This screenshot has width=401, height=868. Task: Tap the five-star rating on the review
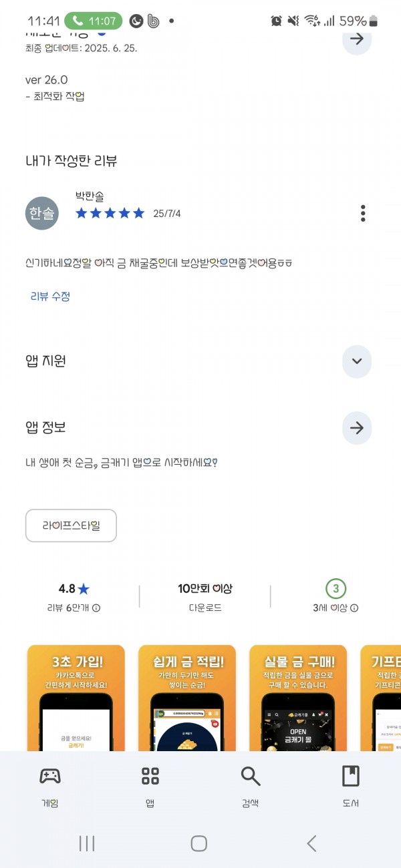[110, 214]
